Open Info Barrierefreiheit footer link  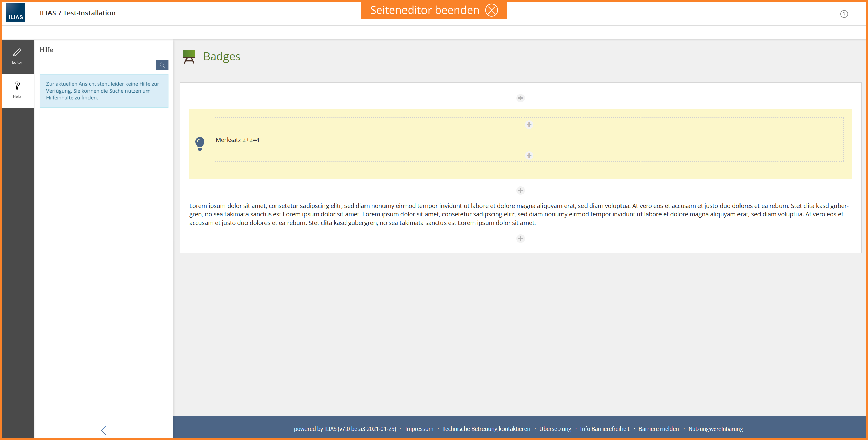605,429
